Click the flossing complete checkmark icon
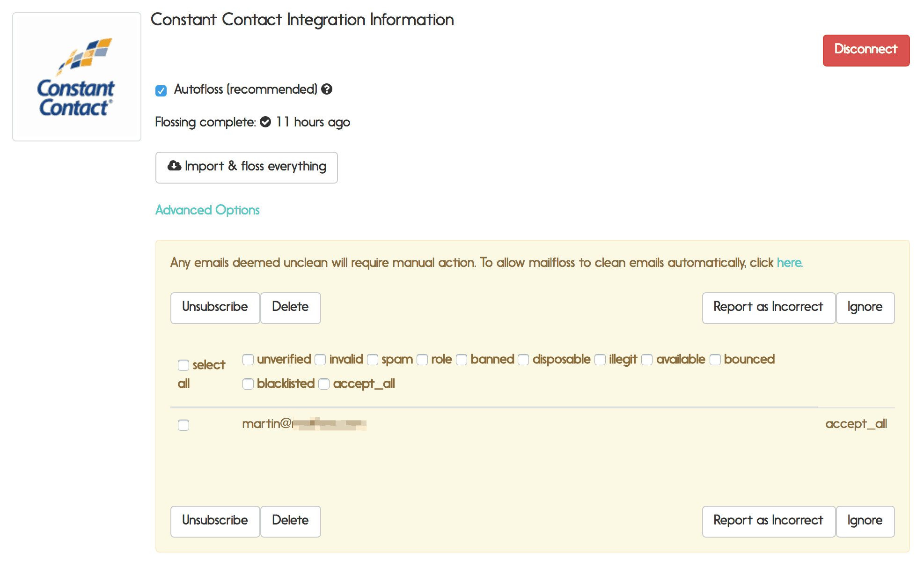 (265, 122)
